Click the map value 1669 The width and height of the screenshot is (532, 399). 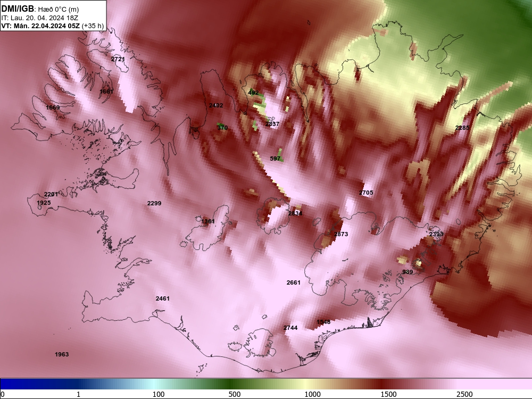pyautogui.click(x=53, y=107)
